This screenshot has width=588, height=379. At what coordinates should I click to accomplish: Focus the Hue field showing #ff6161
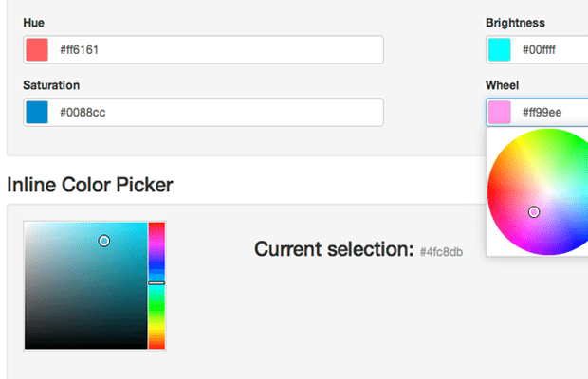click(218, 49)
